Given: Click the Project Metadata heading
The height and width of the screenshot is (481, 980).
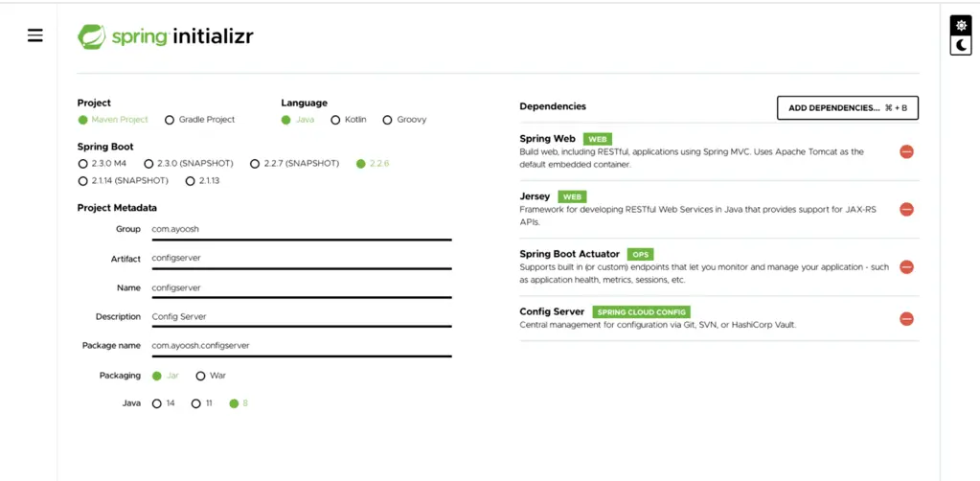Looking at the screenshot, I should click(117, 208).
